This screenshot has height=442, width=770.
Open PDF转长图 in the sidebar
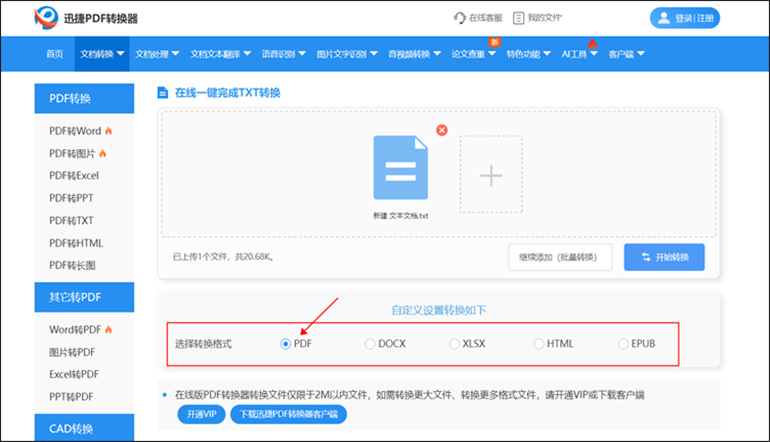pos(72,266)
